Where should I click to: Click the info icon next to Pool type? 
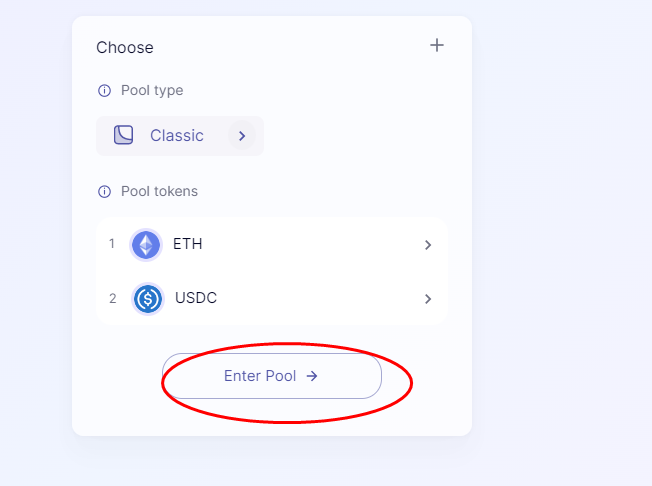[x=104, y=91]
